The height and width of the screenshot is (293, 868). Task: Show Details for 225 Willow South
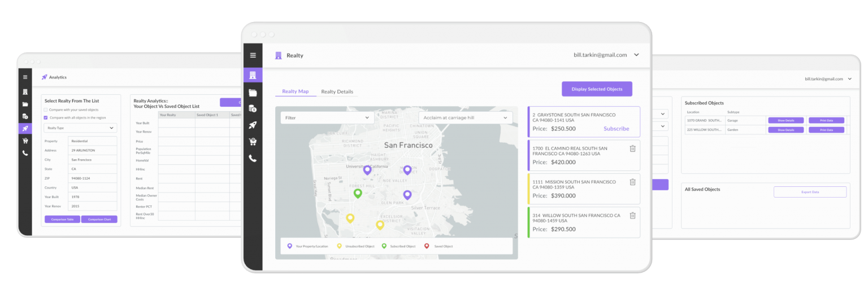[786, 130]
